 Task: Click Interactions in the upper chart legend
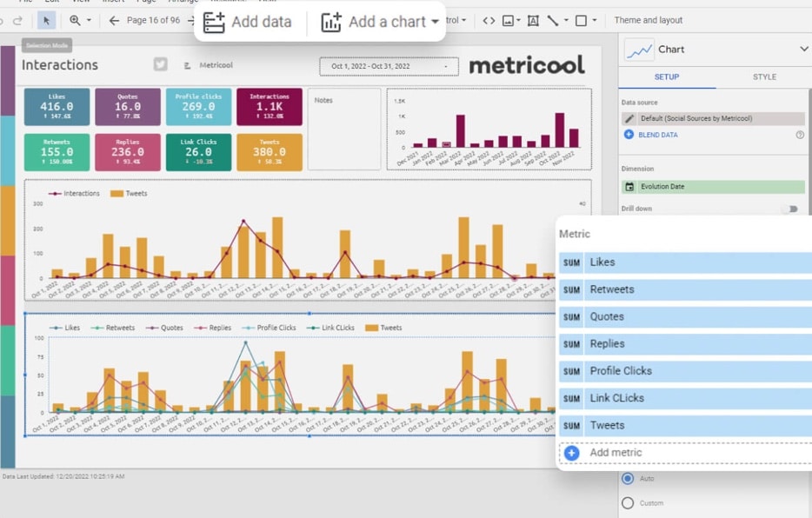coord(82,194)
